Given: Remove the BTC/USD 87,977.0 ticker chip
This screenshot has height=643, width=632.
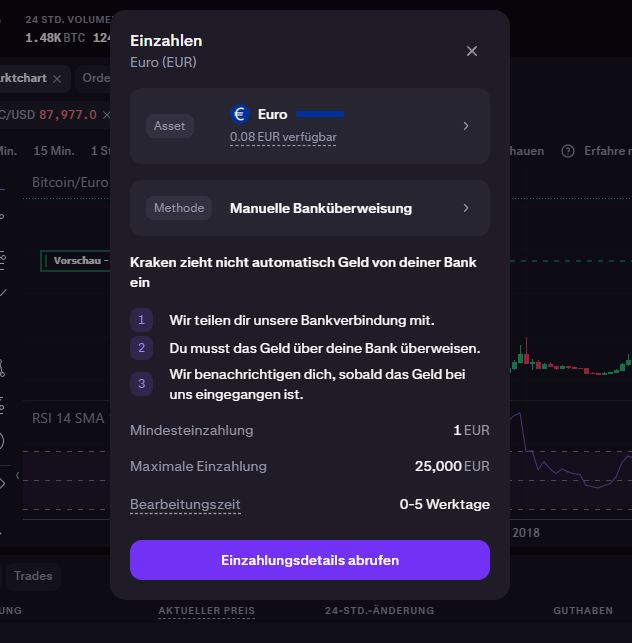Looking at the screenshot, I should point(107,115).
